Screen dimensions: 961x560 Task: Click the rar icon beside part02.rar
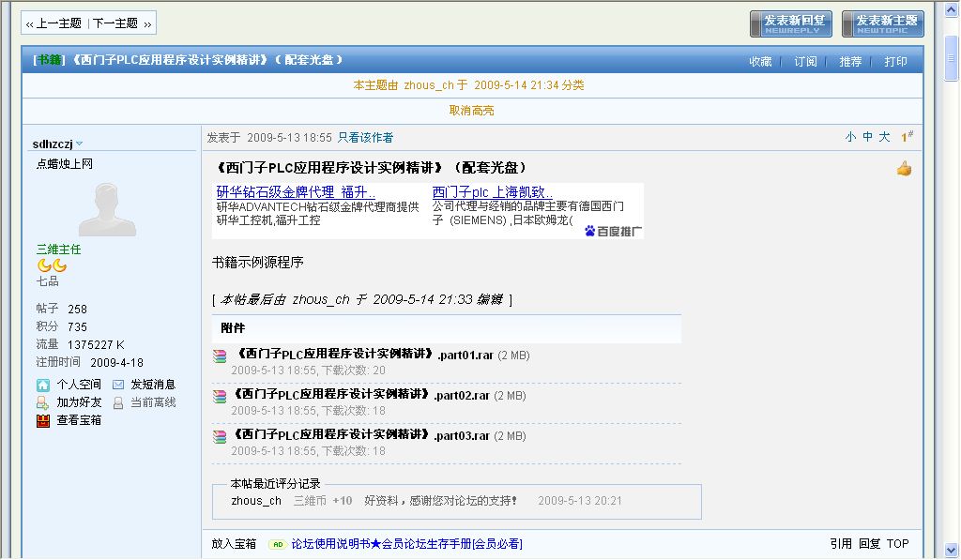pos(220,397)
